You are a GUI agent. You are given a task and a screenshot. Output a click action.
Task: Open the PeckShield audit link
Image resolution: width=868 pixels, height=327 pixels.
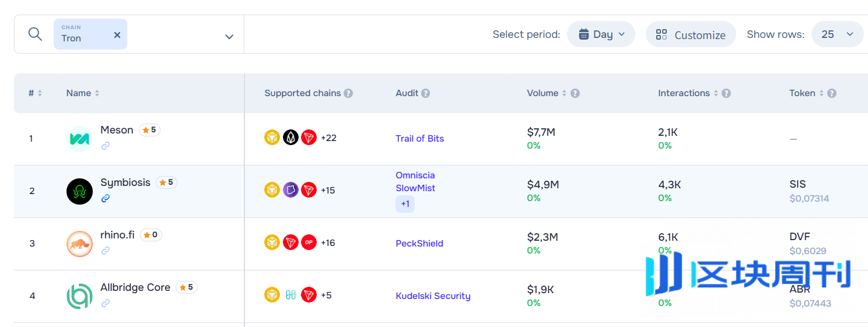pyautogui.click(x=419, y=244)
